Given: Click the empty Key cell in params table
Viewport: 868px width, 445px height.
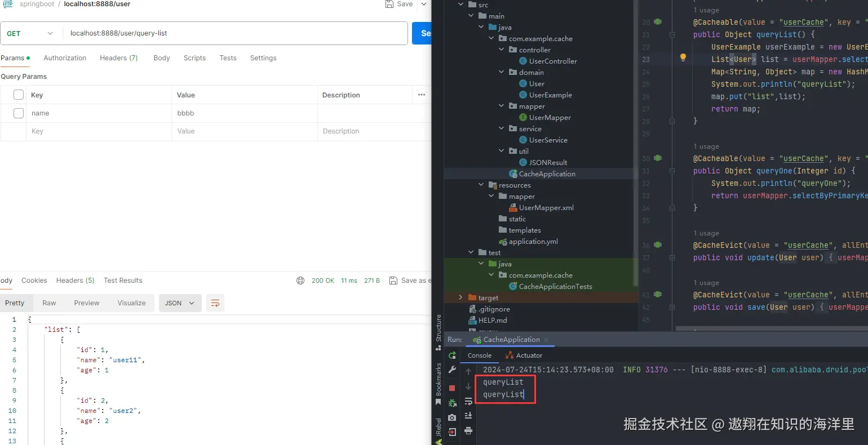Looking at the screenshot, I should pyautogui.click(x=99, y=131).
